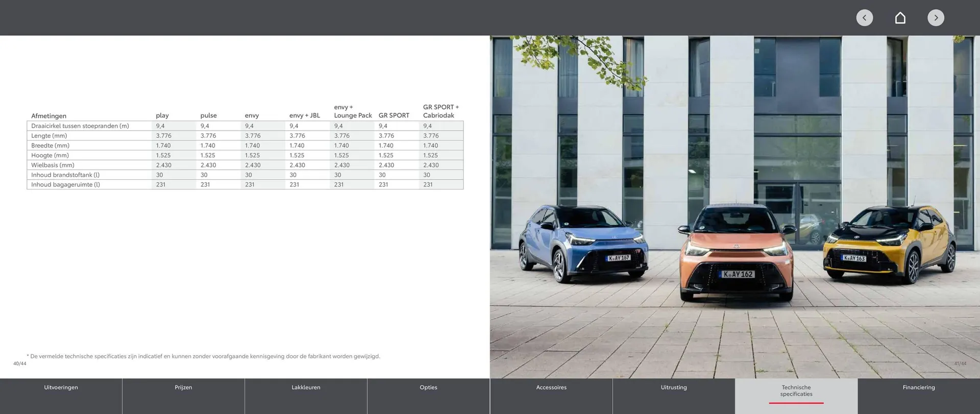
Task: Click the envy + Lounge Pack column header
Action: click(353, 111)
